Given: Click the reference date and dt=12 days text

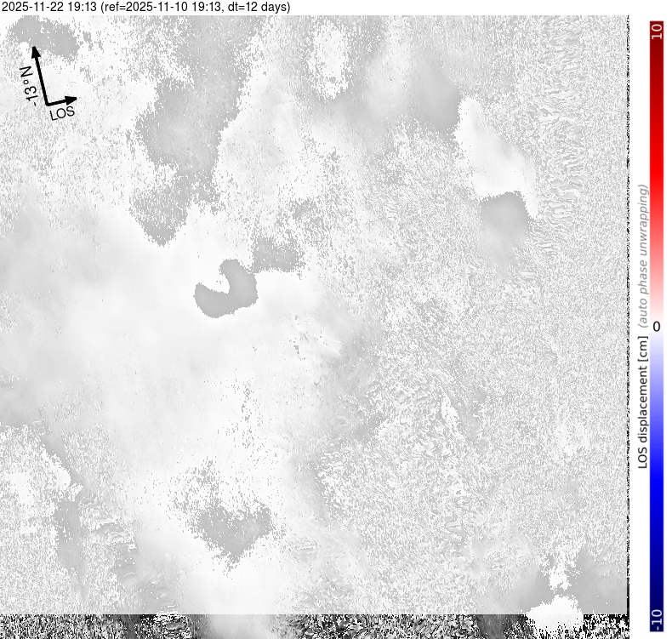Looking at the screenshot, I should pyautogui.click(x=194, y=8).
